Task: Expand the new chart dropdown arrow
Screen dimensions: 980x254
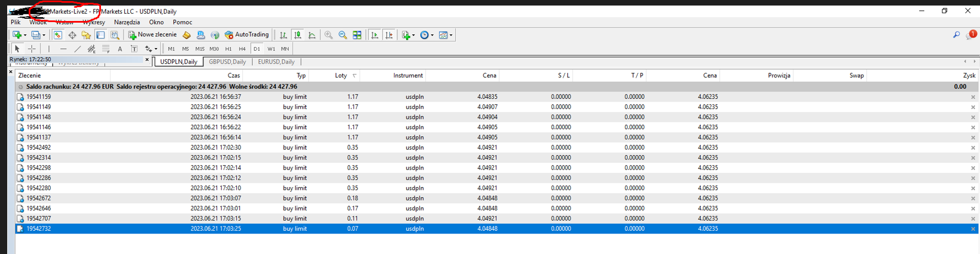Action: pos(25,35)
